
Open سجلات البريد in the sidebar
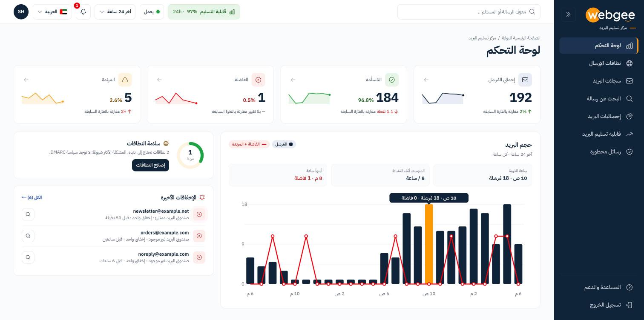click(x=599, y=81)
